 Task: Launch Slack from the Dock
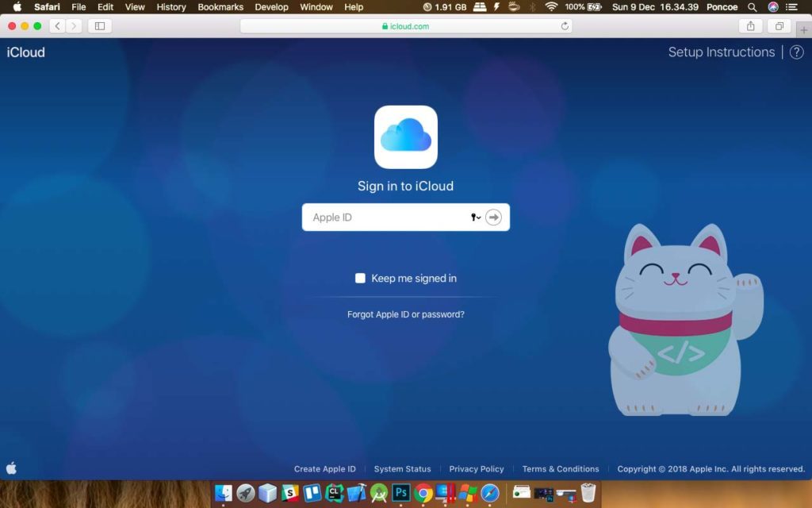(290, 493)
